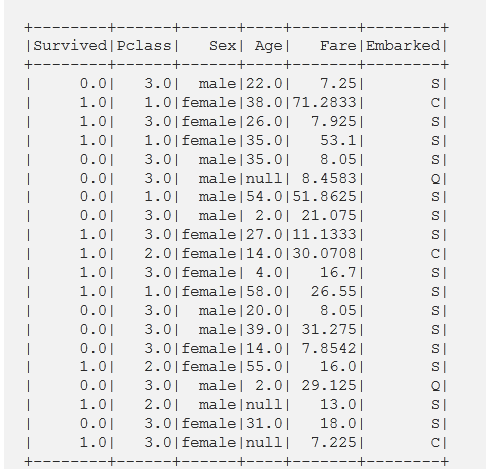The height and width of the screenshot is (469, 486).
Task: Click Pclass 1.0 in the 53.1 fare row
Action: coord(158,140)
